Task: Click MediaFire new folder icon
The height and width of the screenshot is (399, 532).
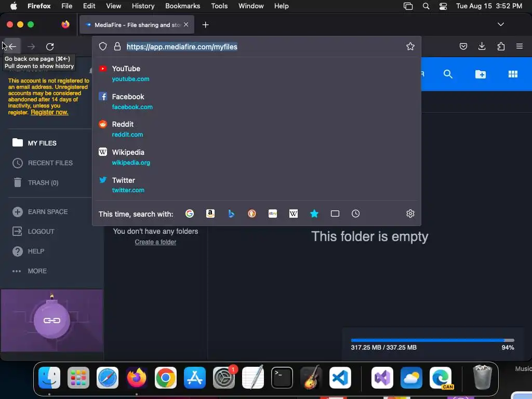Action: 480,74
